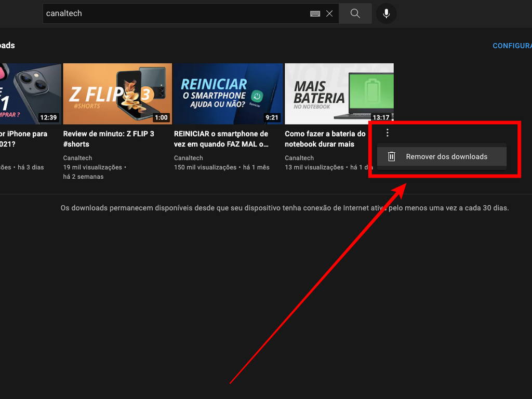Open the three-dot menu for notebook battery video
The image size is (532, 399).
click(388, 132)
